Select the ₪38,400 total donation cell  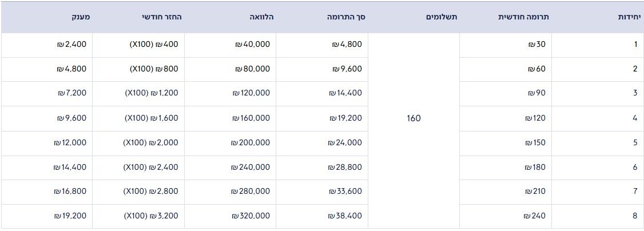tap(345, 217)
